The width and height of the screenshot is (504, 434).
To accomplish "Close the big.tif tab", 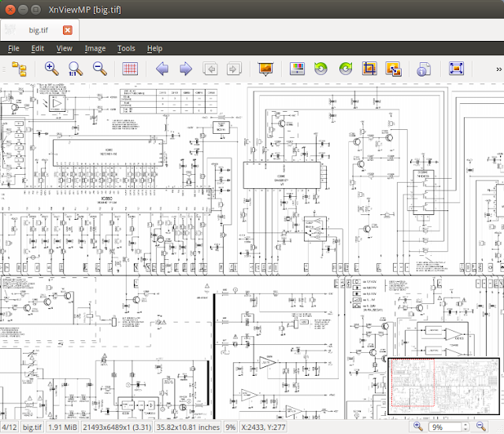I will pyautogui.click(x=68, y=30).
